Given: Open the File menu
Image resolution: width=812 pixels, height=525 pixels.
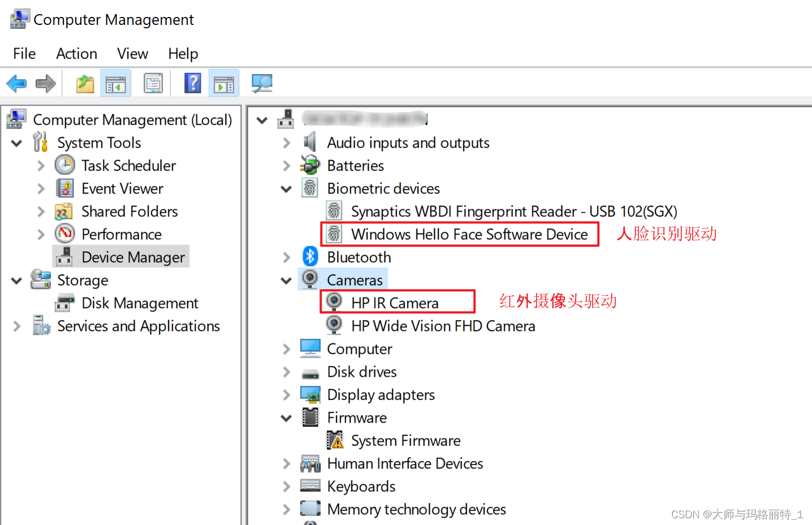Looking at the screenshot, I should pyautogui.click(x=24, y=54).
